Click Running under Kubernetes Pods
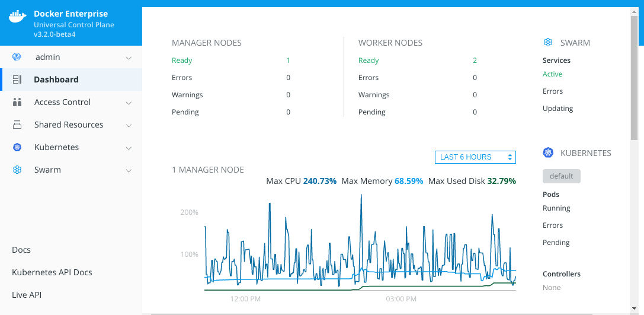This screenshot has height=315, width=644. [x=556, y=208]
